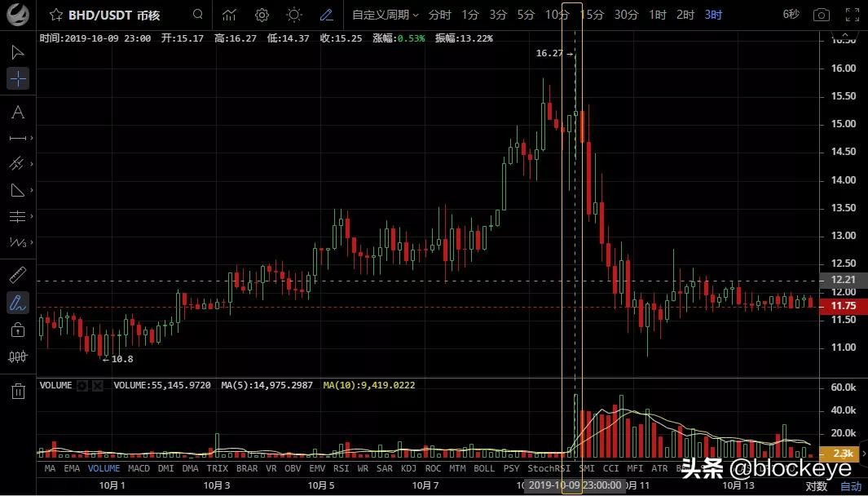Select the OBV indicator
This screenshot has width=868, height=496.
click(293, 468)
